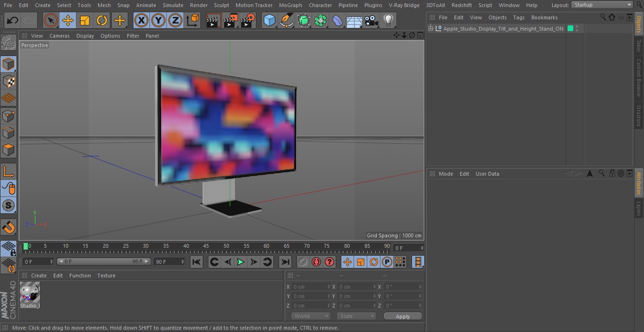Activate the Rotate tool

click(102, 20)
